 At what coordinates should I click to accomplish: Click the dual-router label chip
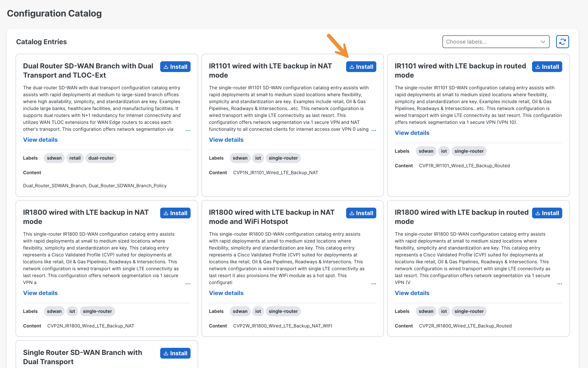101,158
